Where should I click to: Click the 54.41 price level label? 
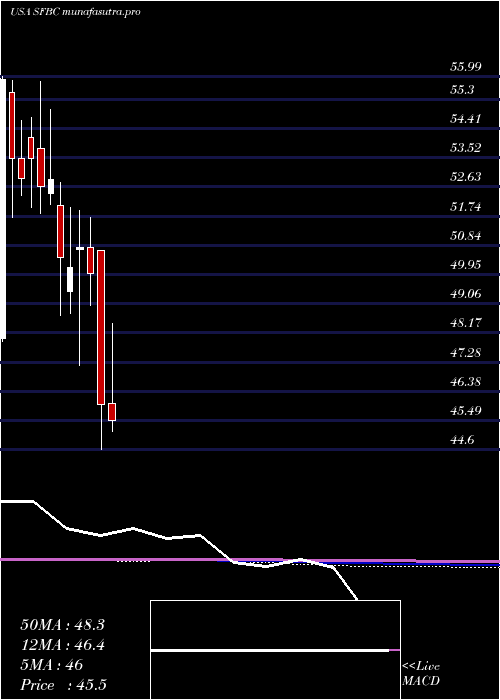(465, 119)
